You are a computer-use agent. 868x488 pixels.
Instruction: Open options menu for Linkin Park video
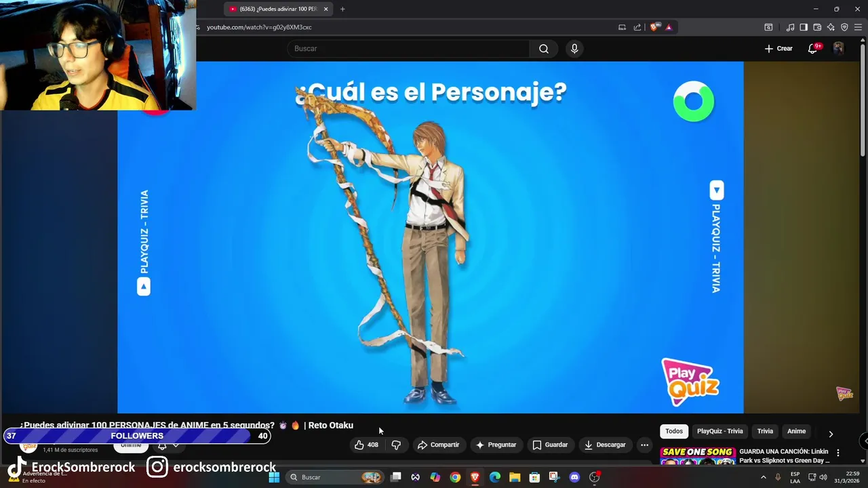[838, 453]
